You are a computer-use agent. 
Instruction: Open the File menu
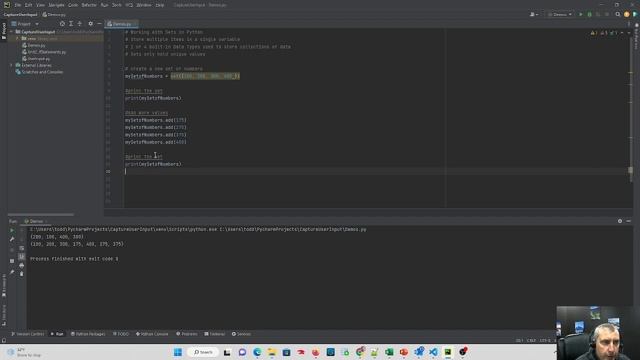point(18,5)
